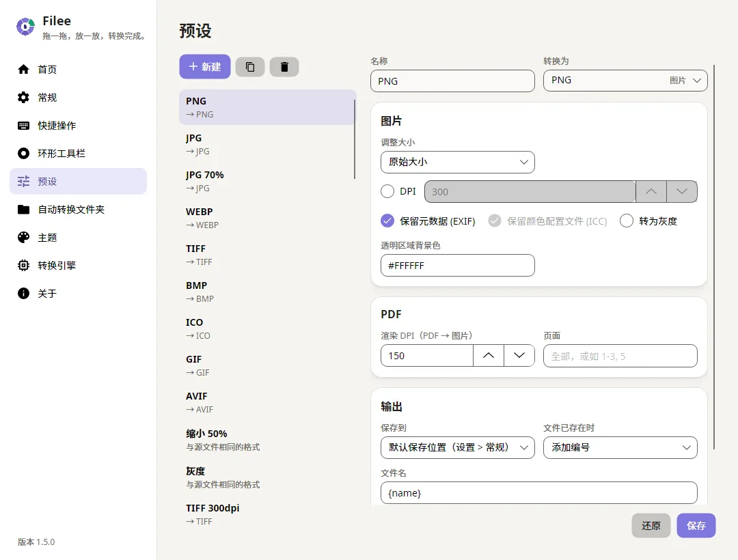Image resolution: width=738 pixels, height=560 pixels.
Task: Select the 灰度 preset
Action: 266,477
